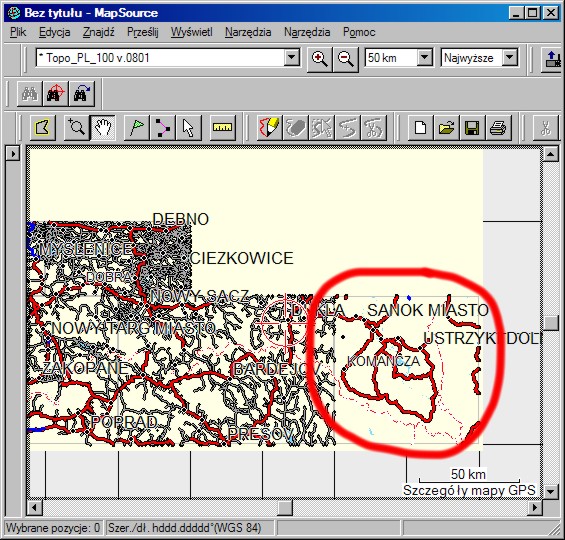Click the NOWY SACZ label on map
Image resolution: width=565 pixels, height=540 pixels.
[x=200, y=296]
